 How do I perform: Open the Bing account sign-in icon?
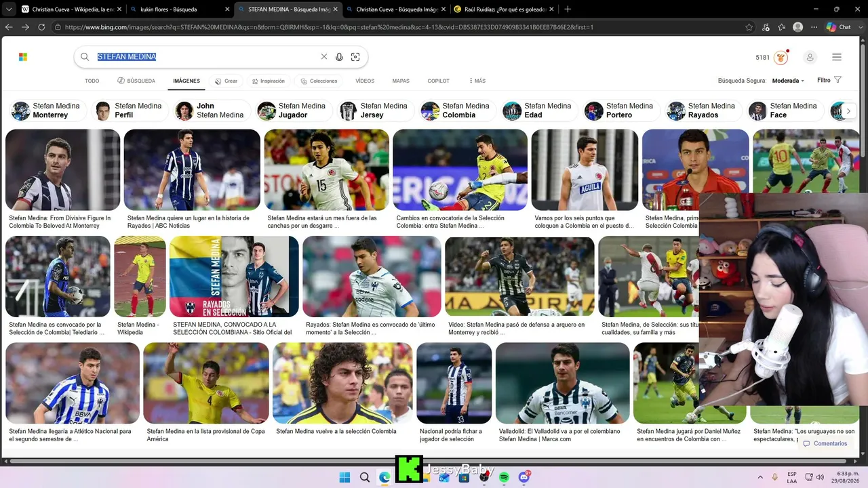[810, 58]
